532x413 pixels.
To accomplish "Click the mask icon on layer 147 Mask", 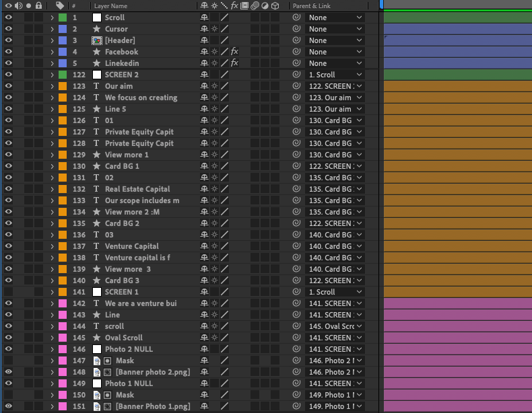I will click(108, 361).
